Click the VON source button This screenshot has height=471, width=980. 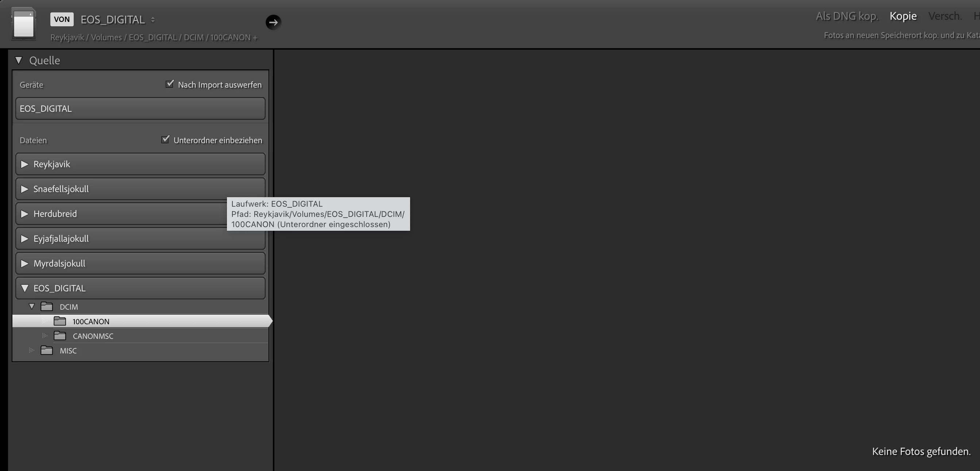click(x=62, y=19)
